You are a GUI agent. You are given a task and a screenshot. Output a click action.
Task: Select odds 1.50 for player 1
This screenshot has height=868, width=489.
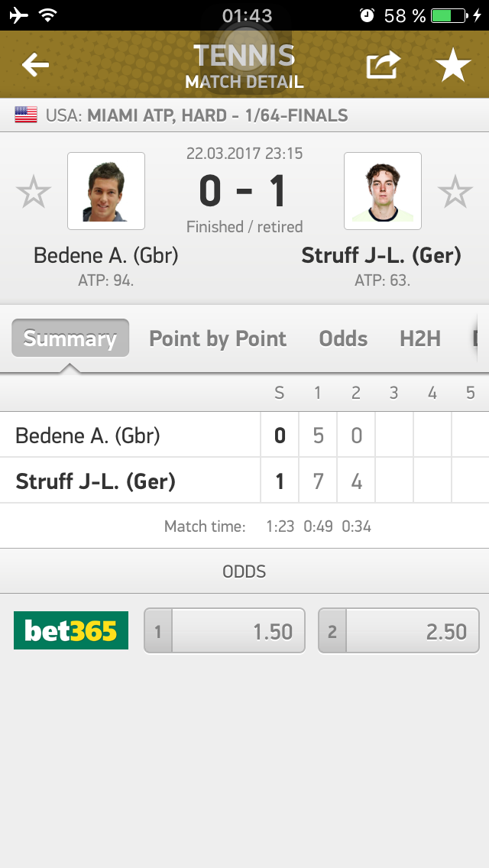click(x=225, y=631)
